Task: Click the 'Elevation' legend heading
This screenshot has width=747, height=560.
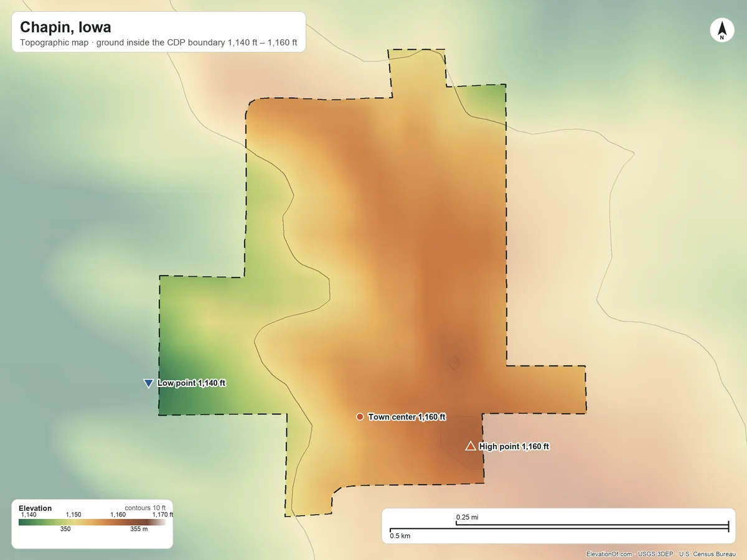Action: pyautogui.click(x=35, y=508)
